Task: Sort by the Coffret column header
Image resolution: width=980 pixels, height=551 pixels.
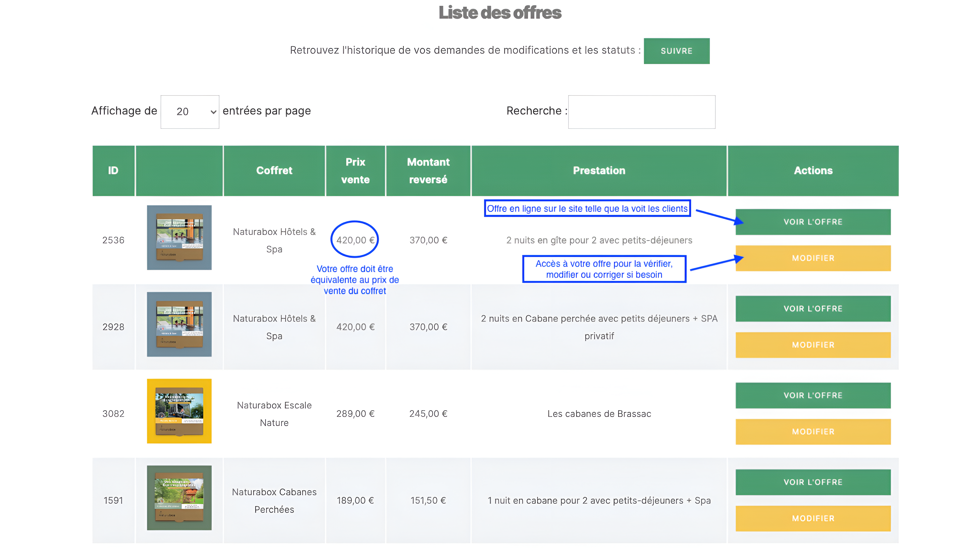Action: tap(274, 171)
